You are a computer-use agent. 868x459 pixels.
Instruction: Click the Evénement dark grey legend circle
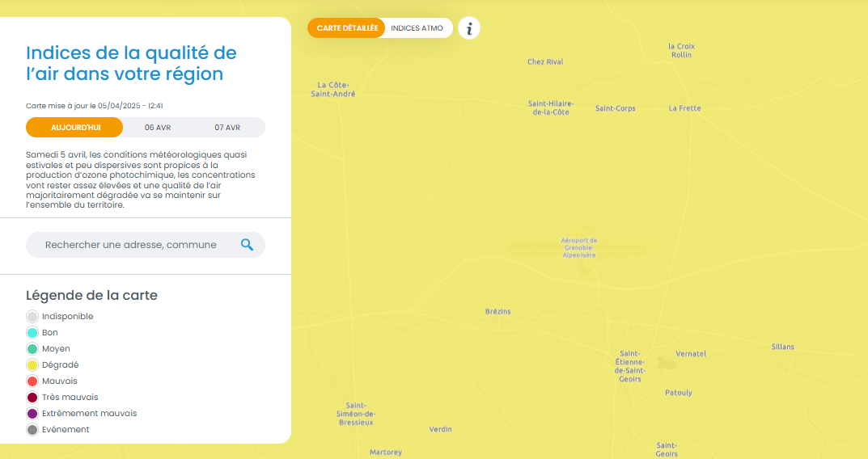[32, 430]
